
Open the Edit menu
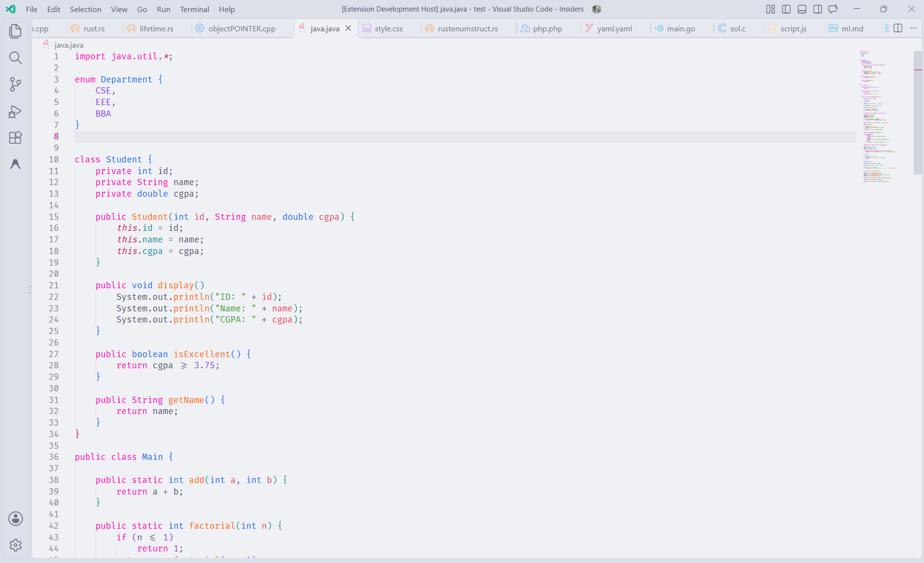click(54, 9)
